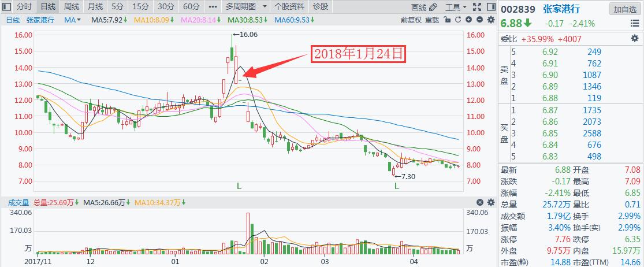Screen dimensions: 644x267
Task: Click the 日线 label in indicator bar
Action: pos(13,20)
